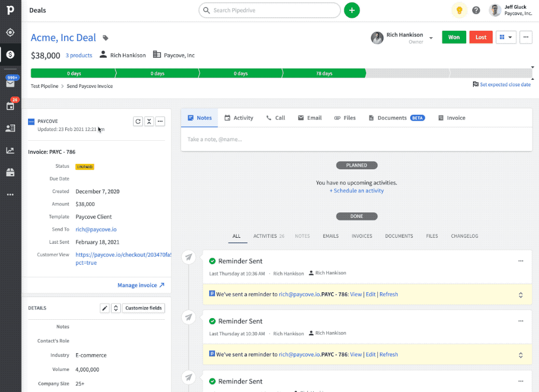539x392 pixels.
Task: Switch to the Documents BETA tab
Action: [397, 118]
